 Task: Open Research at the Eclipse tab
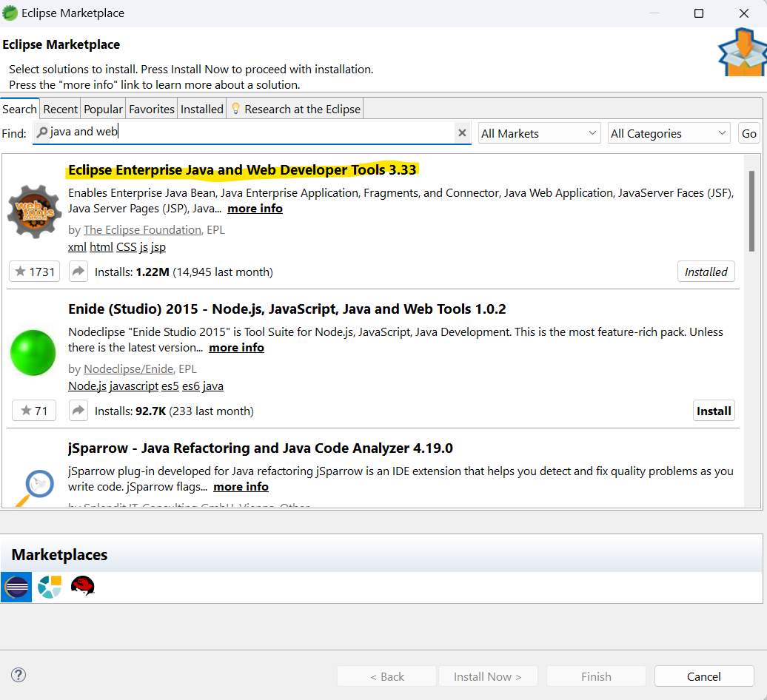click(x=295, y=109)
